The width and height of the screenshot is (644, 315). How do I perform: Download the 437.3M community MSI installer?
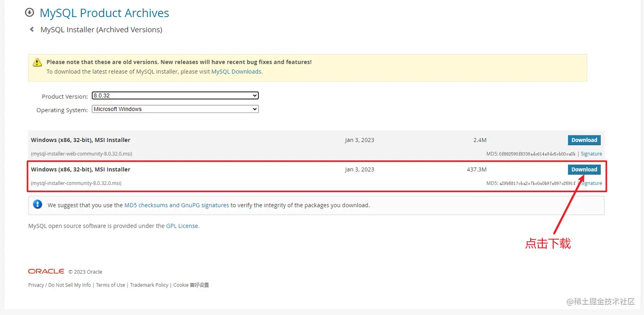pos(584,169)
